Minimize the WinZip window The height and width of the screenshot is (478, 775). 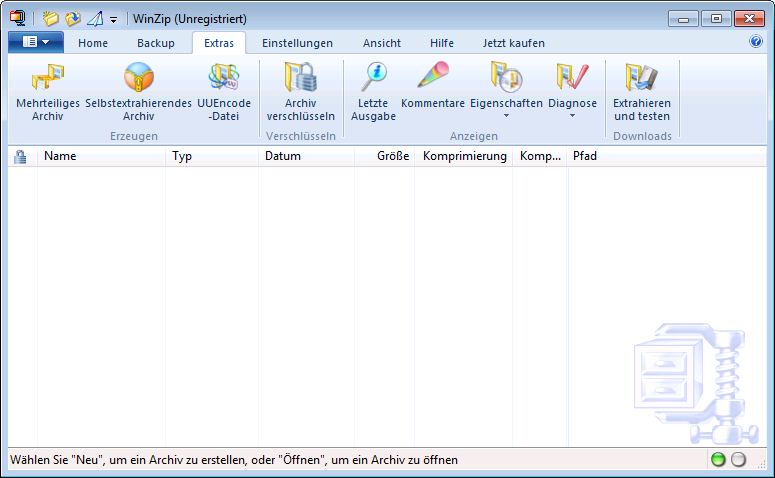684,19
